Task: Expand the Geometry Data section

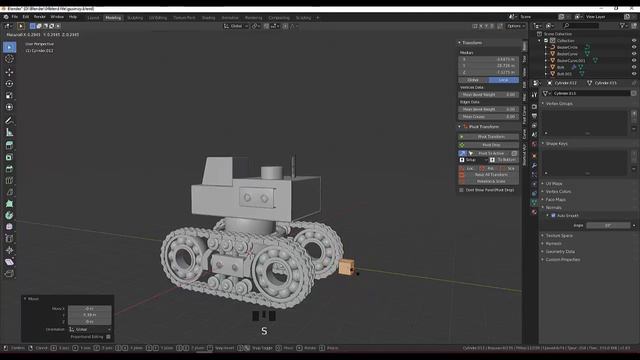Action: click(560, 251)
